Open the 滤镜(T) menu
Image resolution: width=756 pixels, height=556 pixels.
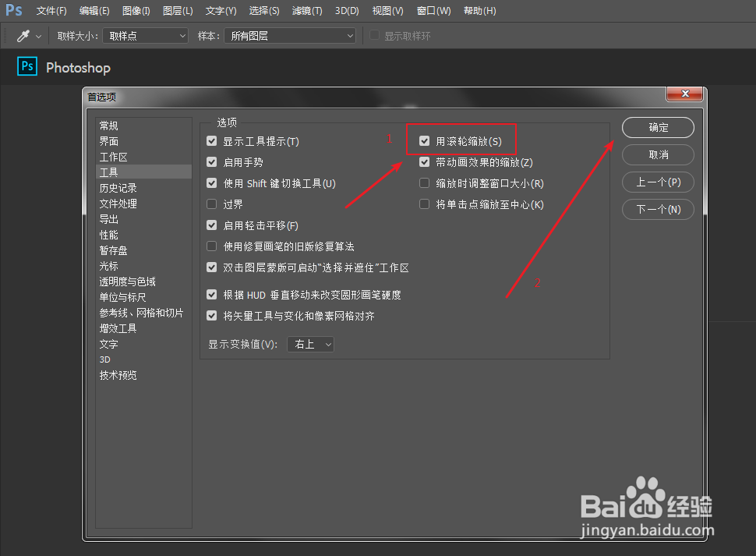pyautogui.click(x=307, y=11)
